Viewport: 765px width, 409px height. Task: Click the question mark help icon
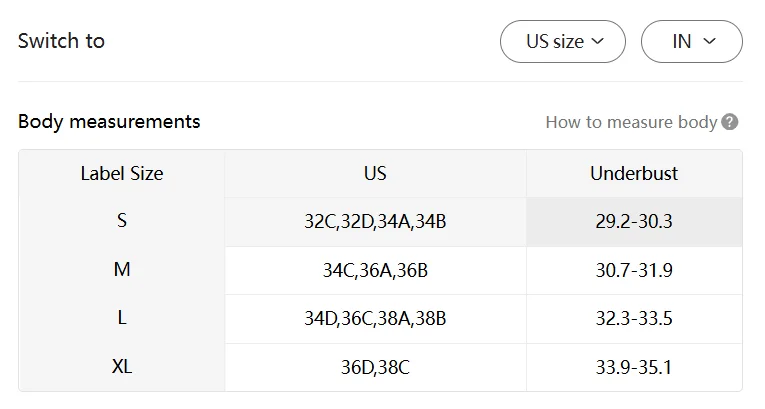pyautogui.click(x=730, y=122)
